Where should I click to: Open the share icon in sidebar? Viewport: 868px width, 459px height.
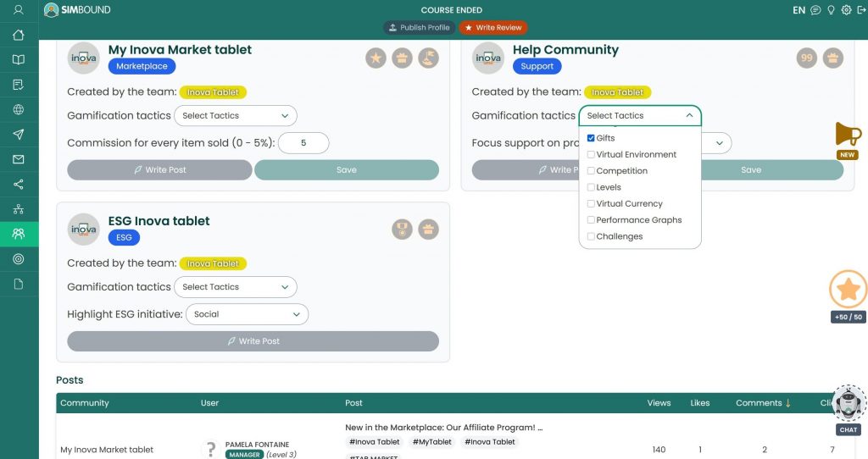pos(19,184)
